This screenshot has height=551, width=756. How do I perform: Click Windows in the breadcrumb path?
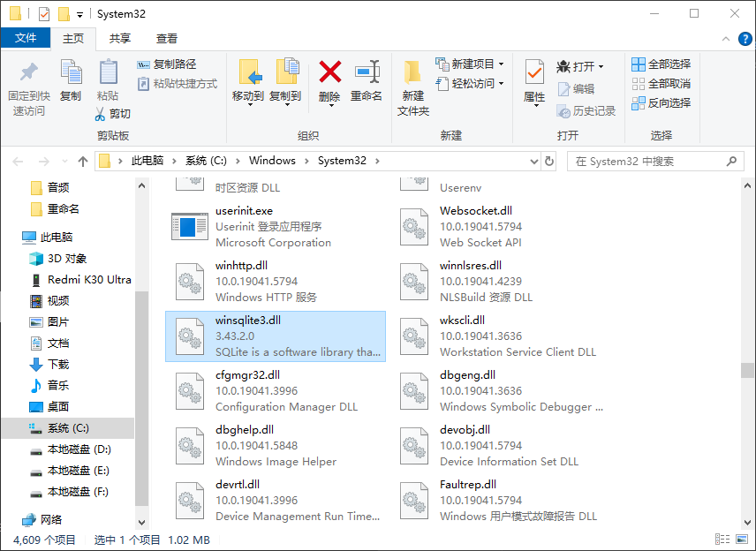(273, 161)
